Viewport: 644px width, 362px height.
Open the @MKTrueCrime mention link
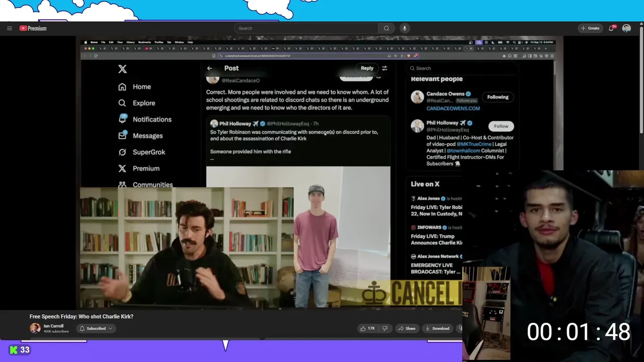tap(474, 144)
